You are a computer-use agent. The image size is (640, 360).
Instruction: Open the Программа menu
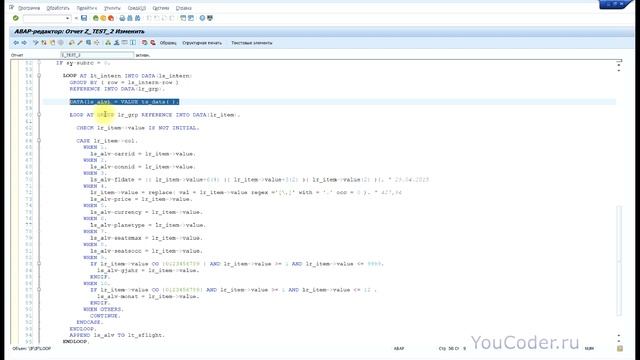point(29,8)
